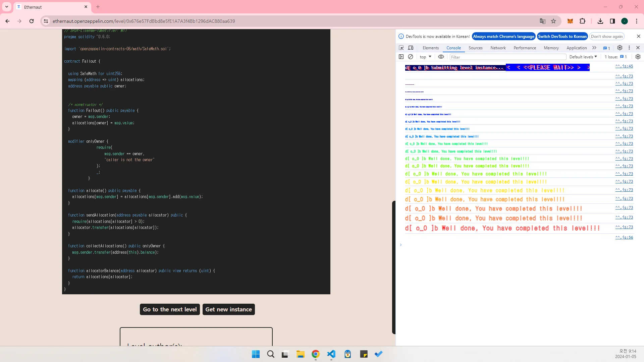Image resolution: width=644 pixels, height=362 pixels.
Task: Toggle the console sidebar panel icon
Action: 401,57
